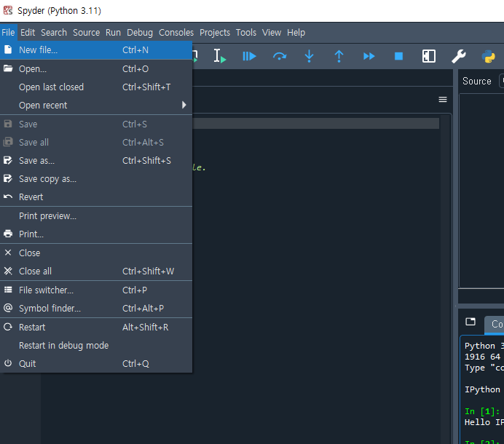Screen dimensions: 504x444
Task: Choose Open... from the File menu
Action: pos(96,68)
